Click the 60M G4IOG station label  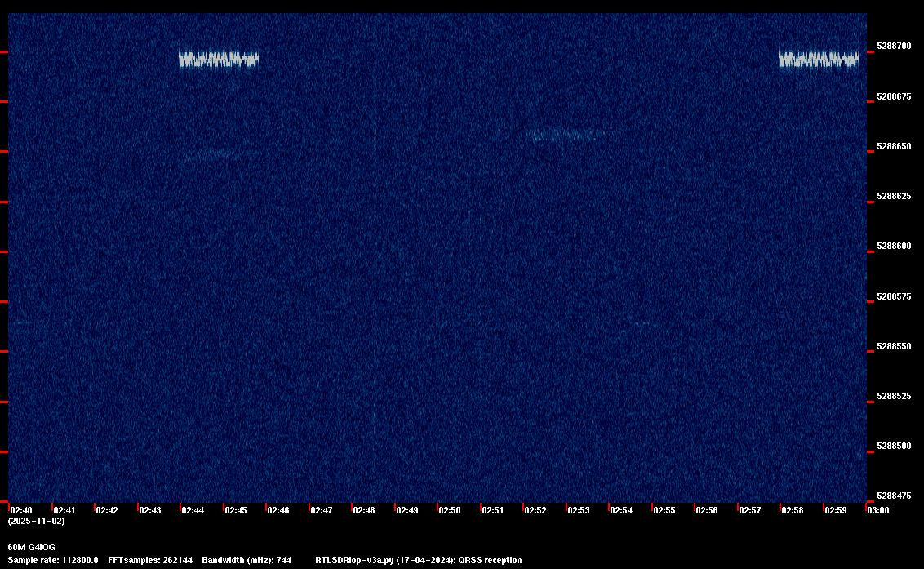coord(31,547)
